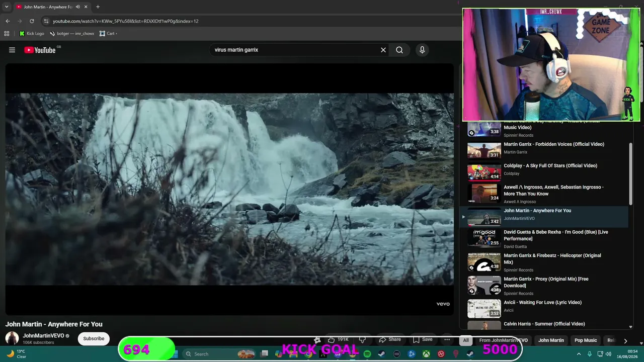Screen dimensions: 644x362
Task: Subscribe to JohnMartinVEVO
Action: point(94,338)
